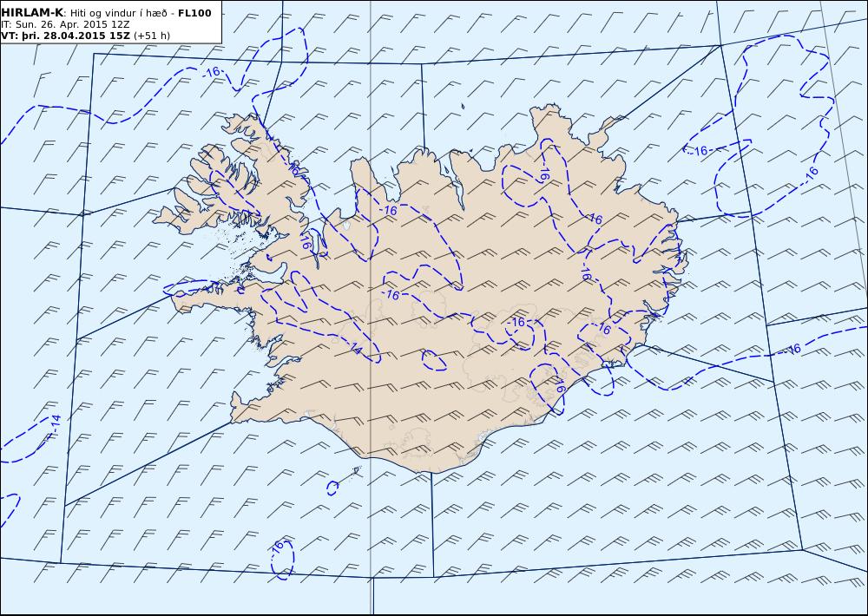Select the FL100 flight level label

(194, 13)
